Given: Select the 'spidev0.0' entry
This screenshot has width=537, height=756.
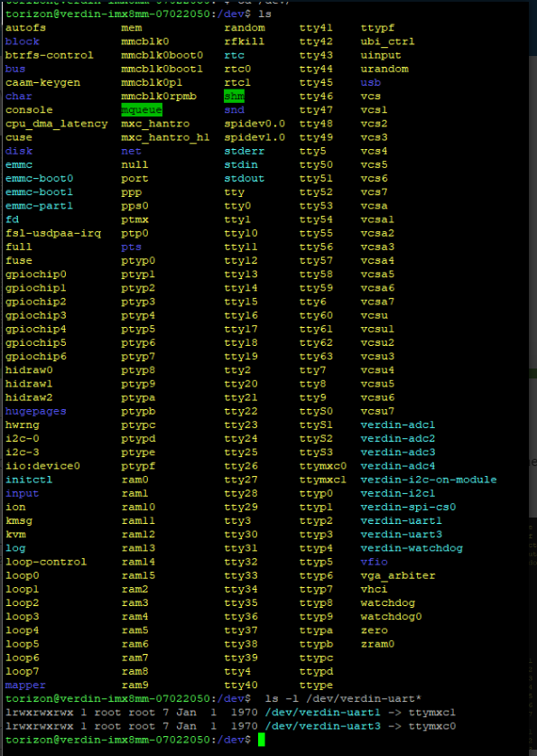Looking at the screenshot, I should tap(255, 124).
